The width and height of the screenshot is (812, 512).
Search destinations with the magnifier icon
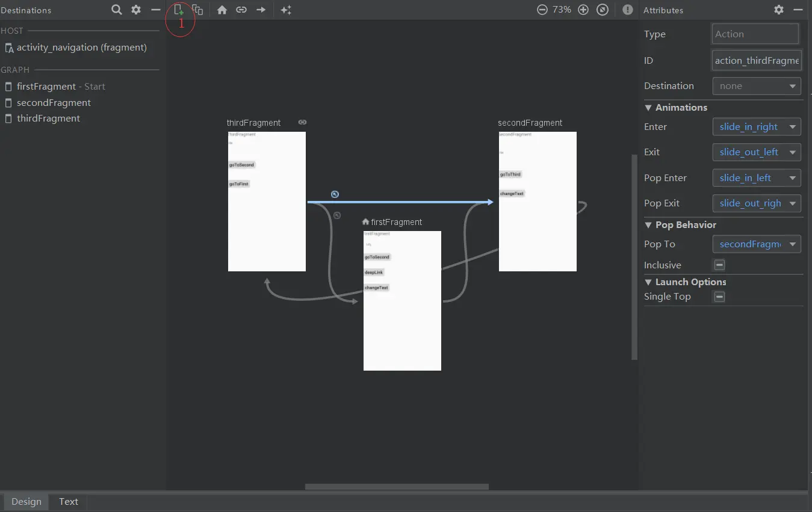pos(117,10)
